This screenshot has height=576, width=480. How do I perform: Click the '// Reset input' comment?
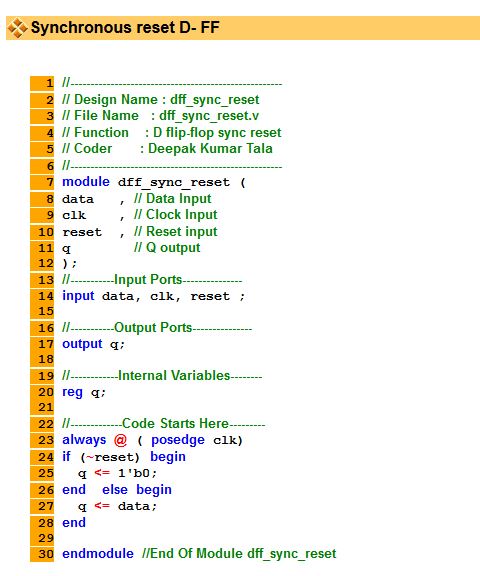(176, 232)
